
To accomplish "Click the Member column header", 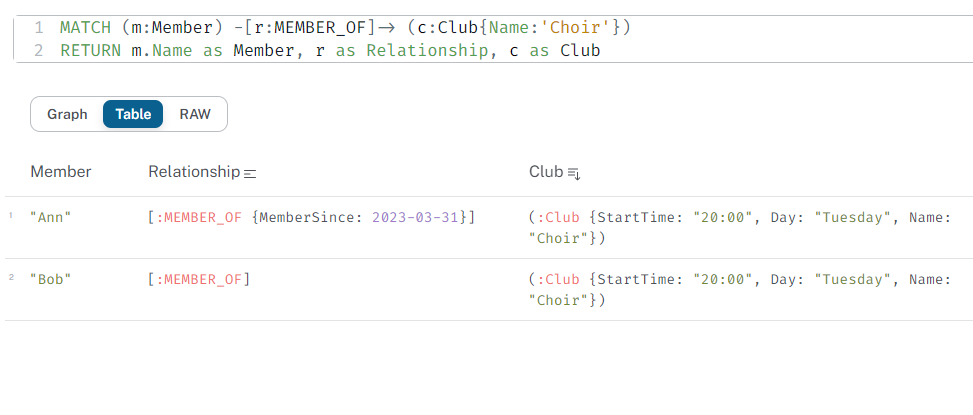I will pos(61,172).
